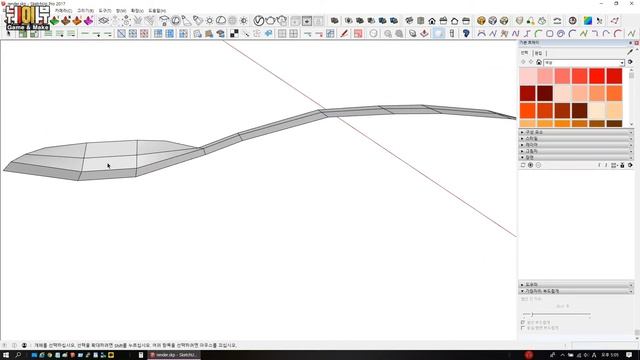Open the Windows Start menu
640x360 pixels.
[x=6, y=355]
